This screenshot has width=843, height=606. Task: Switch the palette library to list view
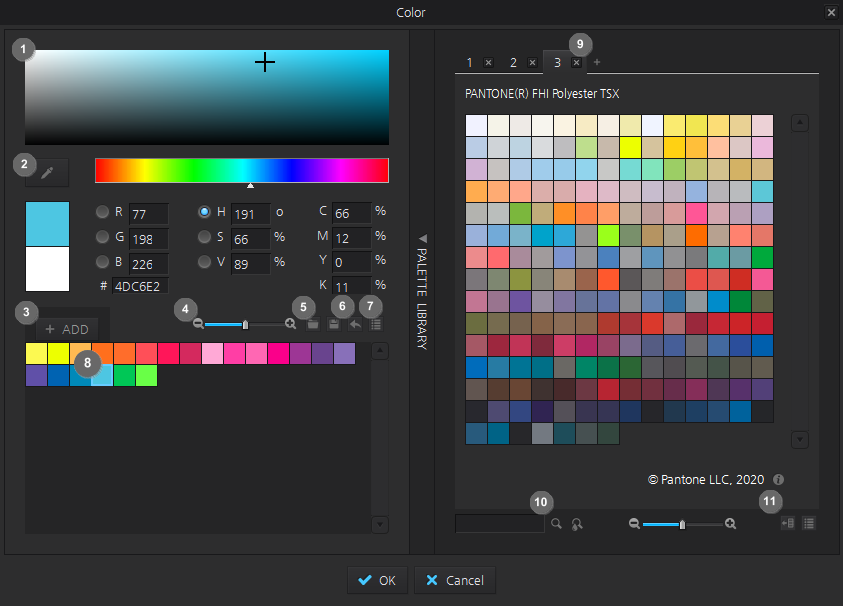pyautogui.click(x=809, y=523)
